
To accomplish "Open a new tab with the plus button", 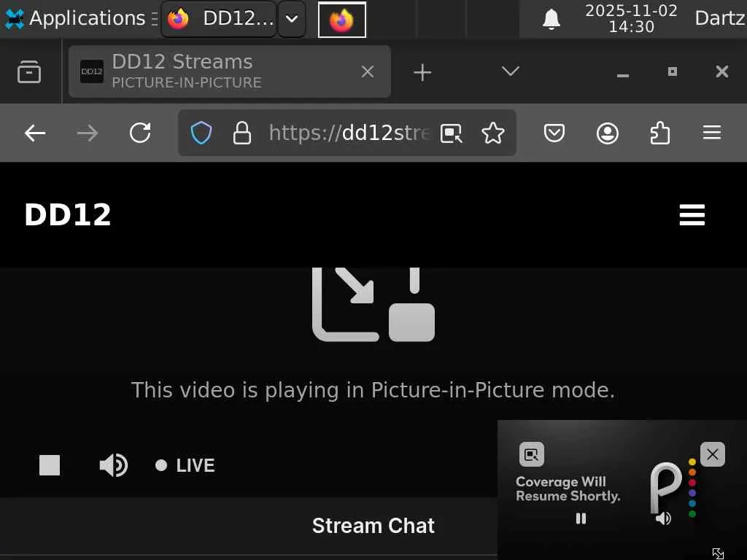I will (422, 72).
